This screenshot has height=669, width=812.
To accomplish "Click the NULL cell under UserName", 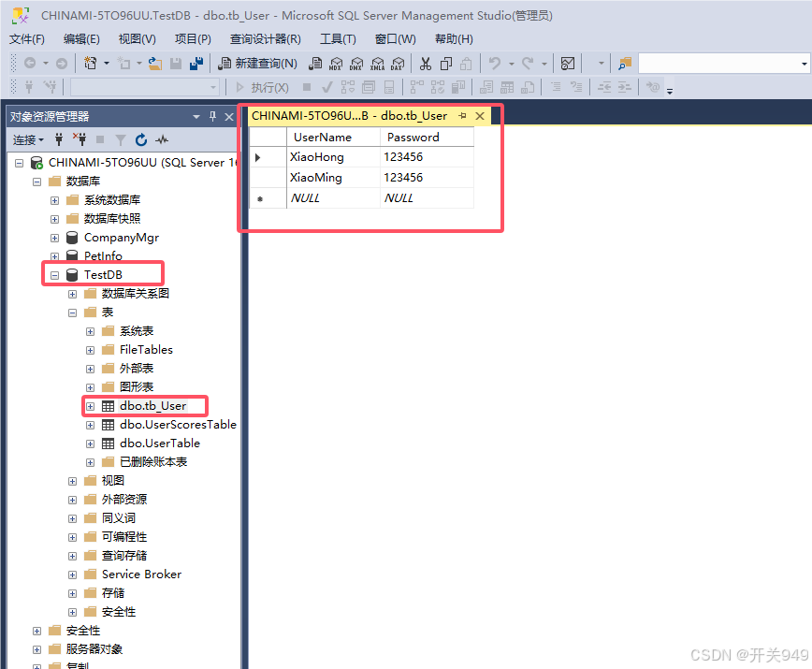I will (333, 198).
